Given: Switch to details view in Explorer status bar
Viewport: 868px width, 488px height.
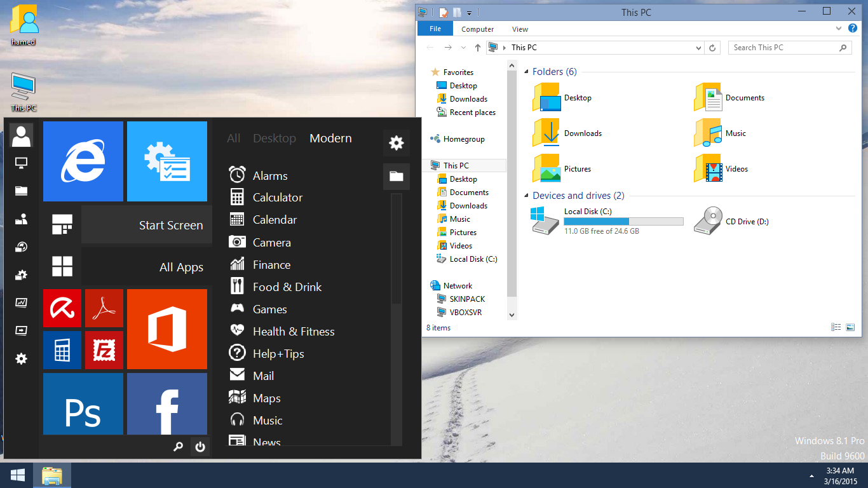Looking at the screenshot, I should click(x=836, y=327).
